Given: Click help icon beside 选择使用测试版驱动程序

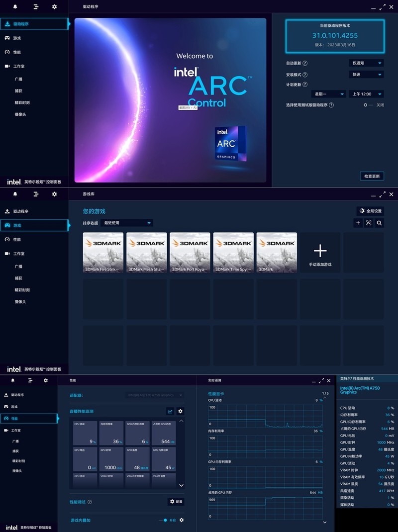Looking at the screenshot, I should (x=331, y=105).
